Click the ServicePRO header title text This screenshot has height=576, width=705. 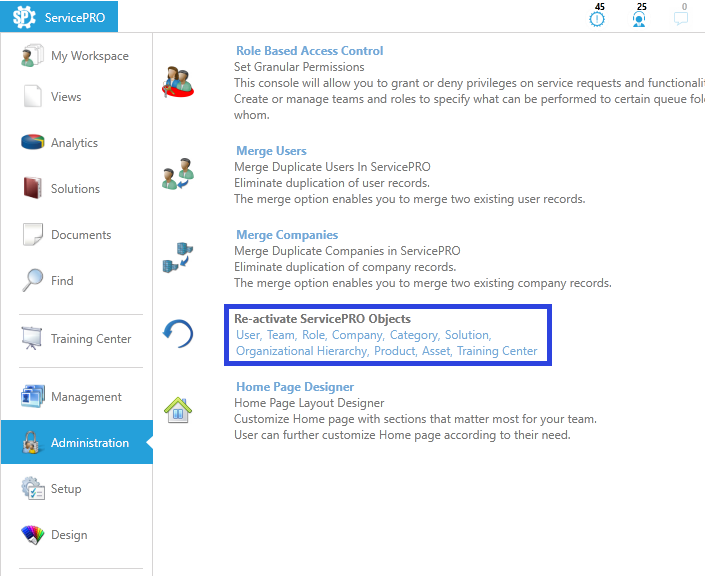75,18
